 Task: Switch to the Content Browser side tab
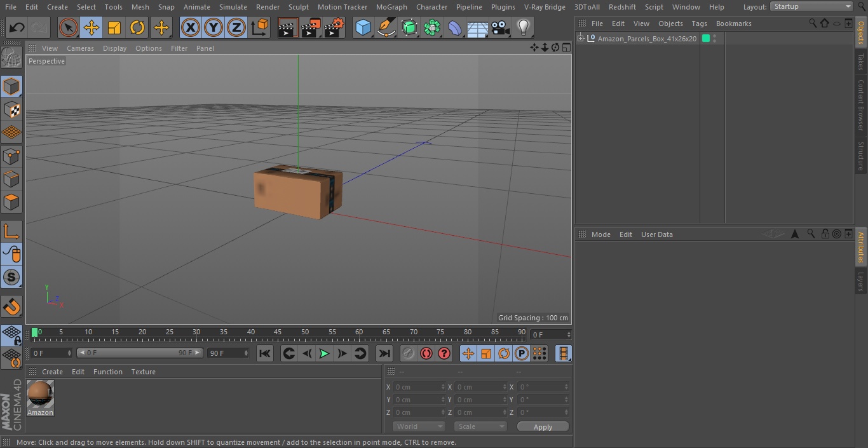861,105
